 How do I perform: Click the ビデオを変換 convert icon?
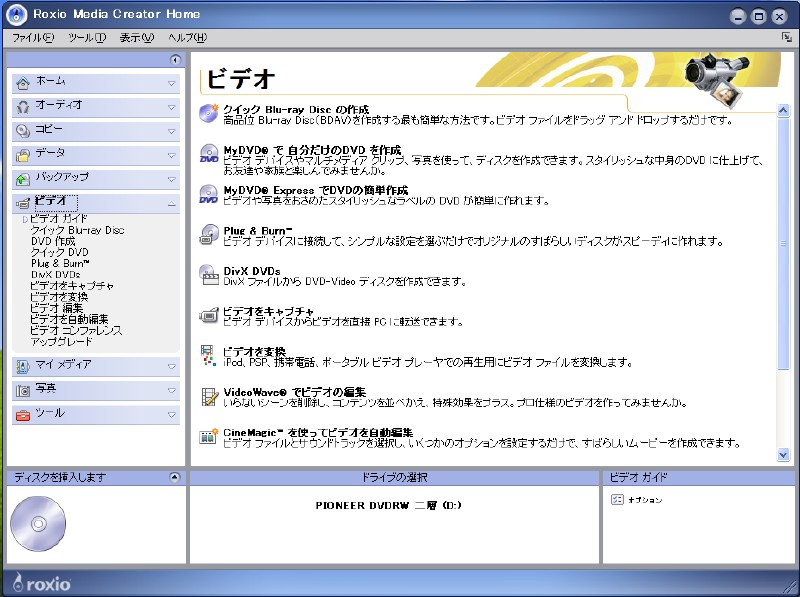point(209,355)
